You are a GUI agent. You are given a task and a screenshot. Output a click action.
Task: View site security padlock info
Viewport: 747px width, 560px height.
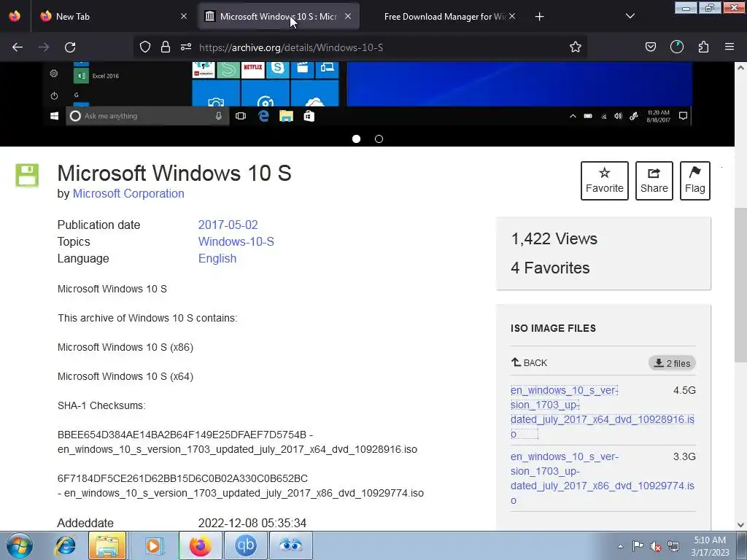(x=166, y=47)
